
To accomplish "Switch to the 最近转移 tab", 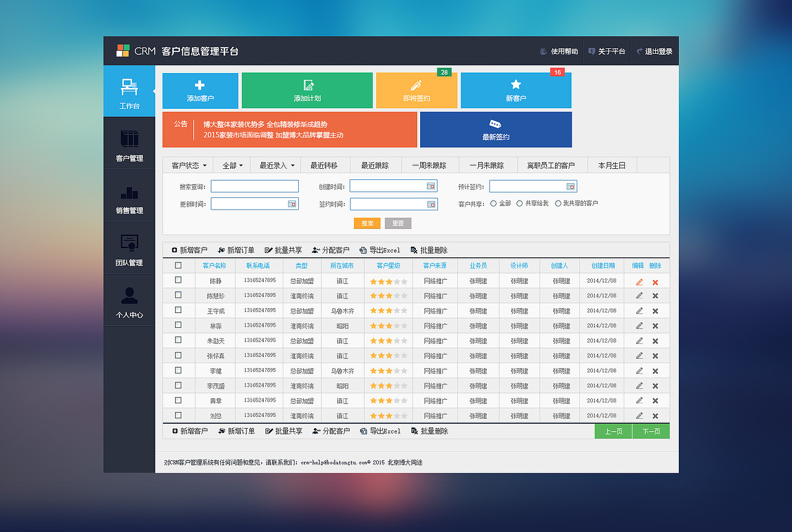I will [x=324, y=165].
